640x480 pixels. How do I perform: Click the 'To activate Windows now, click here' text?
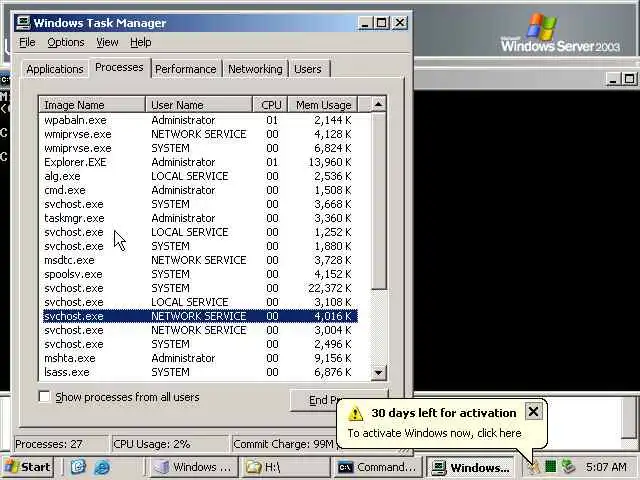click(434, 433)
